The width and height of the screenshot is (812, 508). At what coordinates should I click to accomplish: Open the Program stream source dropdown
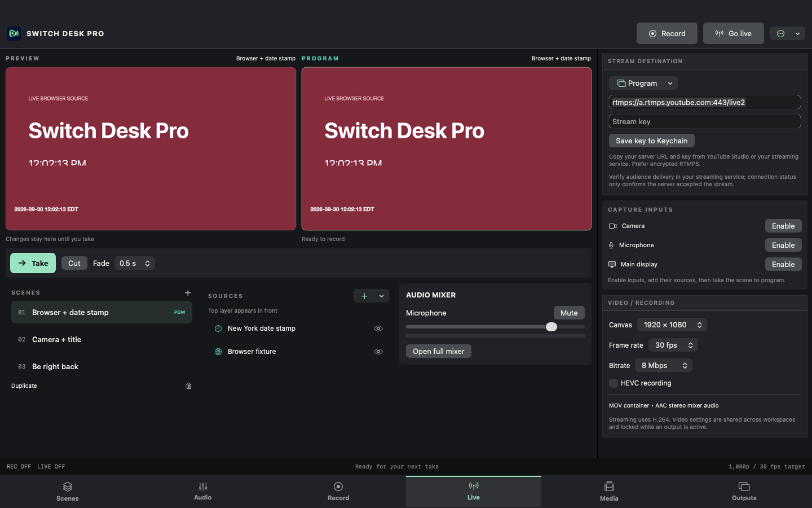click(643, 83)
